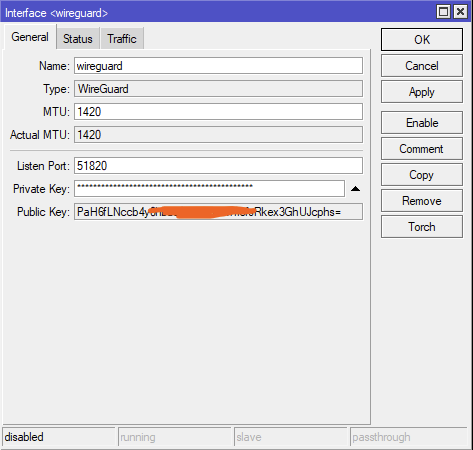473x450 pixels.
Task: Apply the interface settings
Action: coord(422,92)
